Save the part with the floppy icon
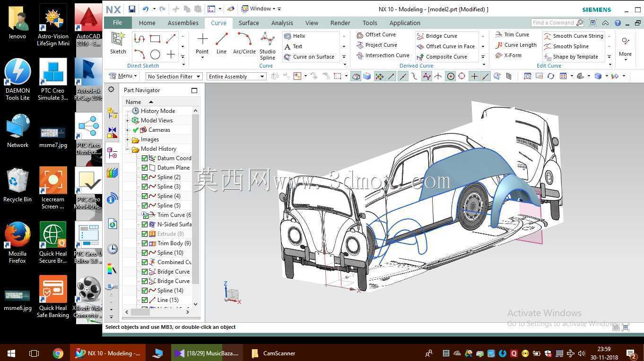 point(132,9)
